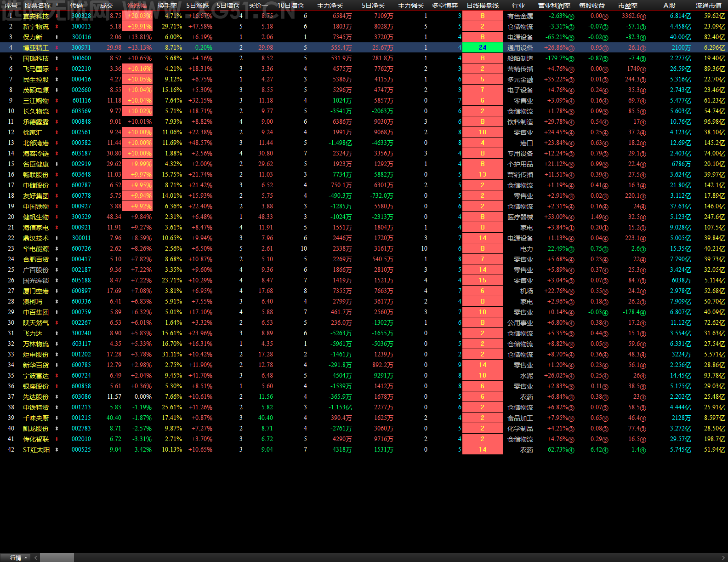This screenshot has width=728, height=562.
Task: Sort by the 主力净买 column header
Action: coord(330,6)
